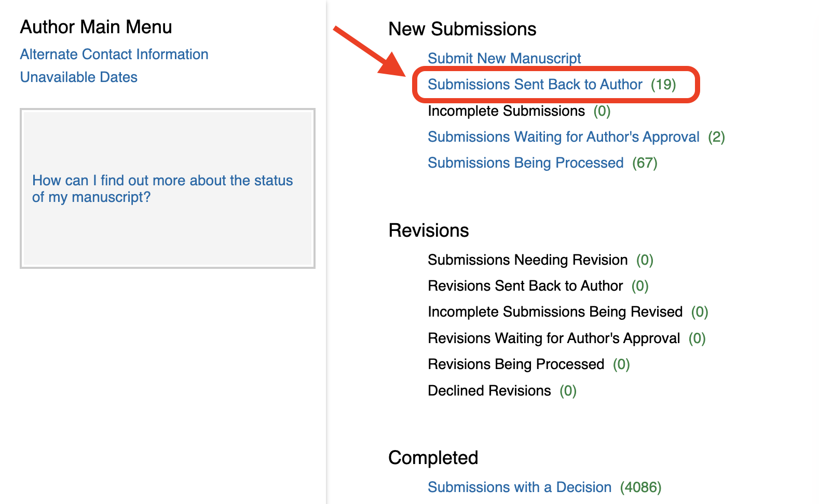Open Submissions with a Decision
This screenshot has width=819, height=504.
pyautogui.click(x=519, y=487)
